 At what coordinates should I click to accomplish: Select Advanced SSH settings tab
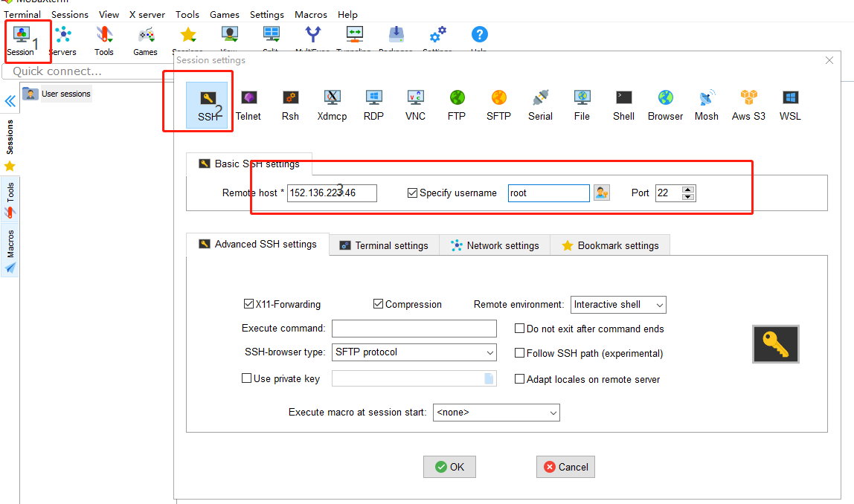pyautogui.click(x=257, y=245)
